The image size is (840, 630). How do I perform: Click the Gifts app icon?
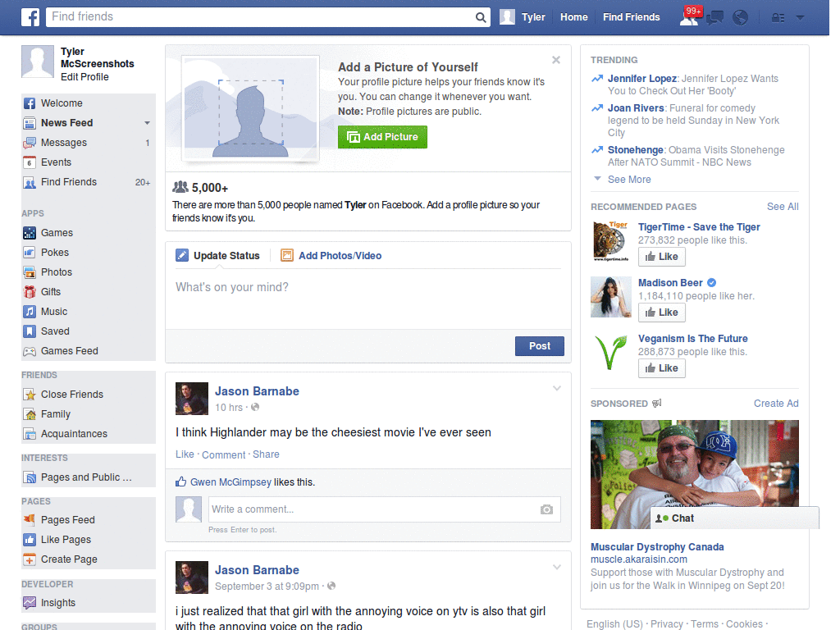click(x=30, y=292)
